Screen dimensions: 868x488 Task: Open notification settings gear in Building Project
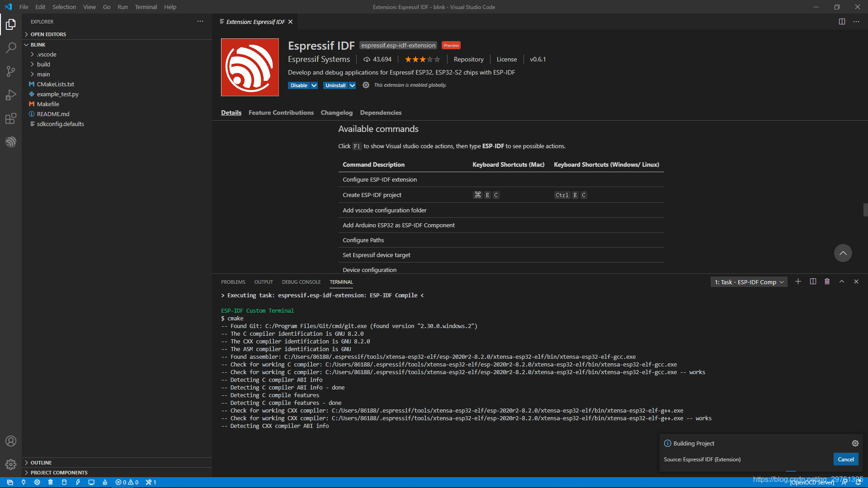click(855, 443)
